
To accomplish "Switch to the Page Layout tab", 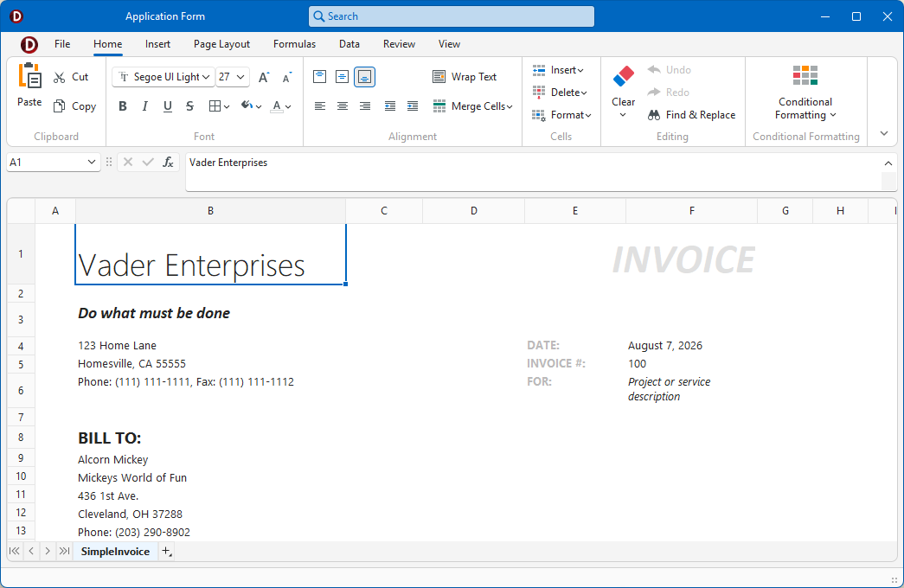I will (x=221, y=44).
